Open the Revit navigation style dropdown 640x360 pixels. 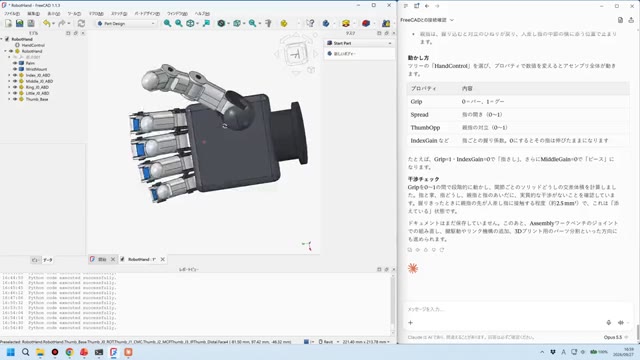coord(329,342)
